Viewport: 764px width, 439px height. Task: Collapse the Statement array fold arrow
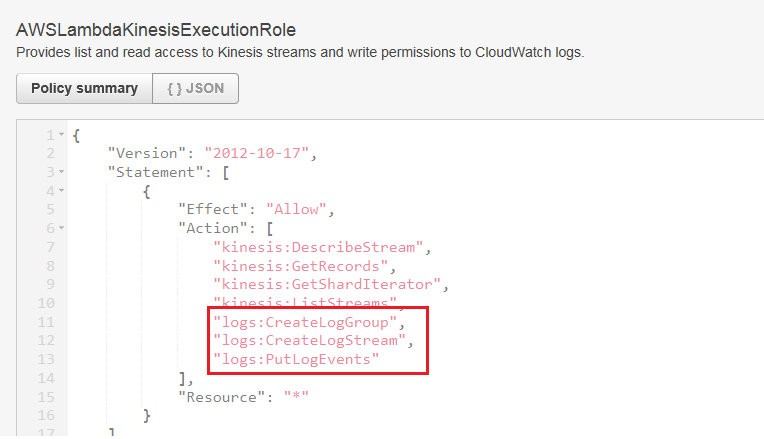tap(62, 172)
